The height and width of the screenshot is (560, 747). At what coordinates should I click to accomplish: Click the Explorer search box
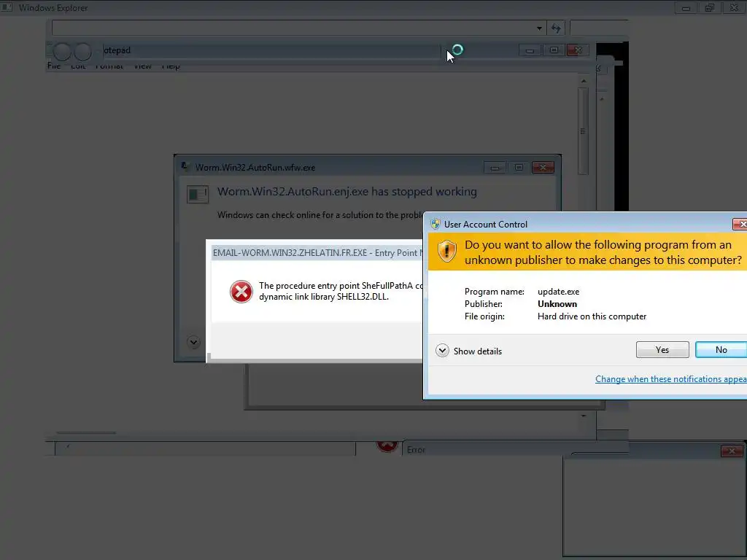600,28
